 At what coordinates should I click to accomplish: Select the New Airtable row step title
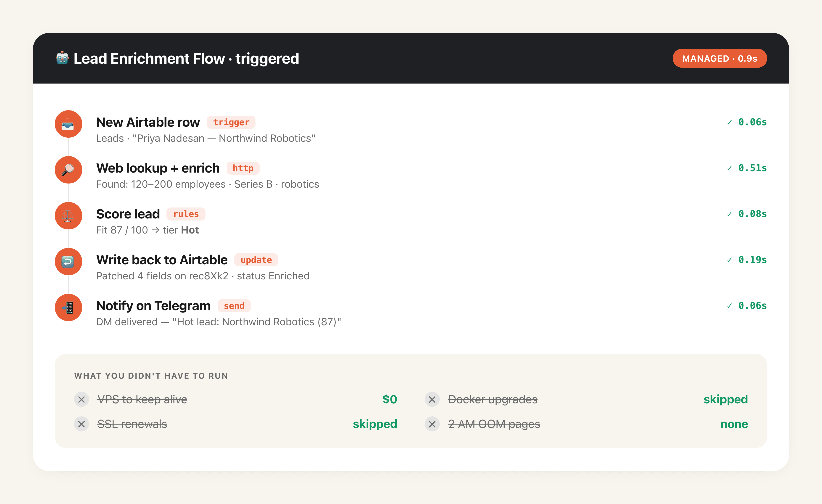[148, 122]
